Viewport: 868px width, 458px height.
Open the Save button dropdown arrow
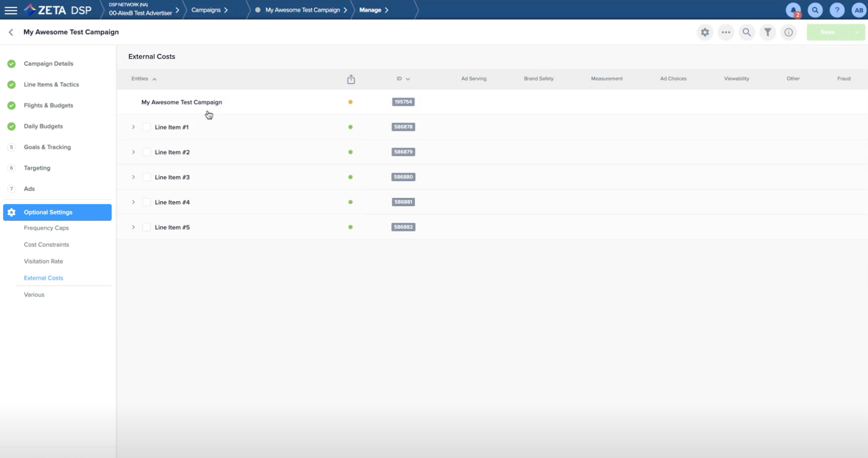tap(857, 32)
